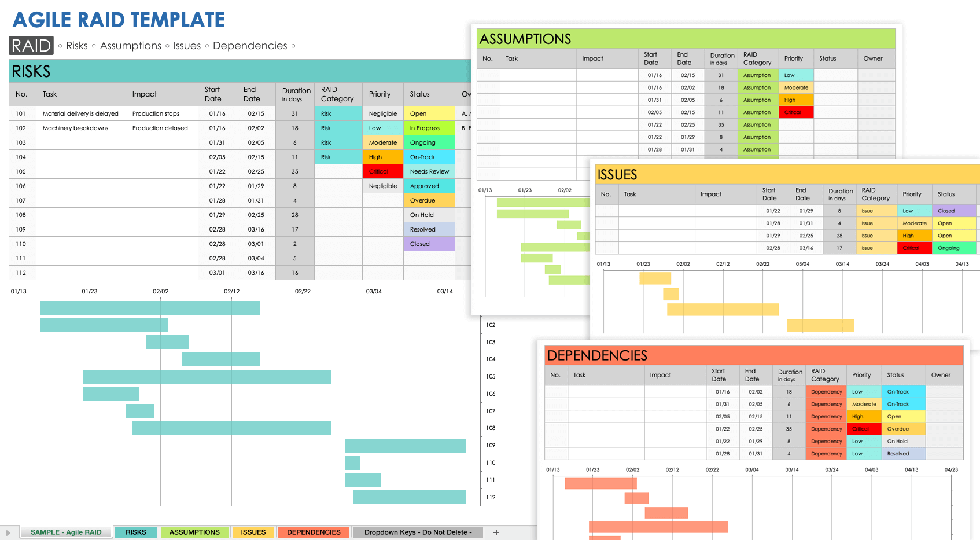Click the first Gantt bar for risk 101
The image size is (980, 540).
(150, 308)
